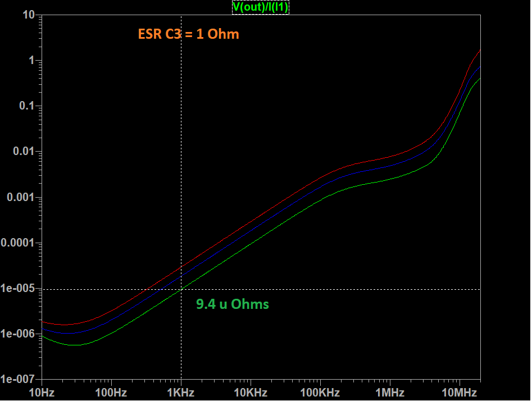Click the 1MHz frequency axis label
Screen dimensions: 532x401
pos(390,393)
